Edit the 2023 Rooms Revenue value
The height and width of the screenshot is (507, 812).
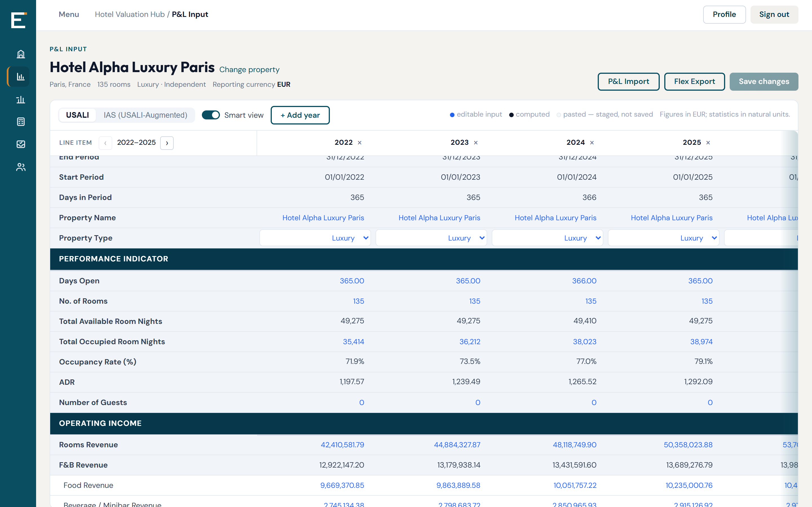[x=457, y=445]
